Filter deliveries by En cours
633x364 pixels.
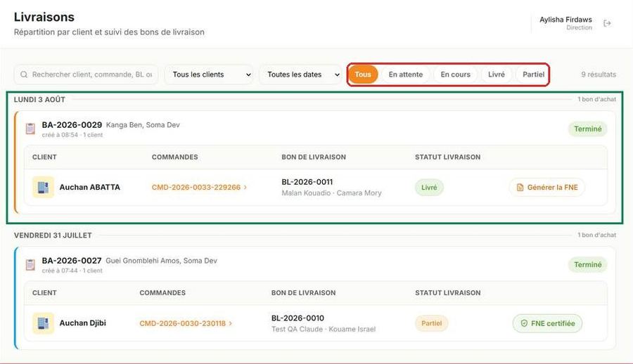click(x=455, y=74)
